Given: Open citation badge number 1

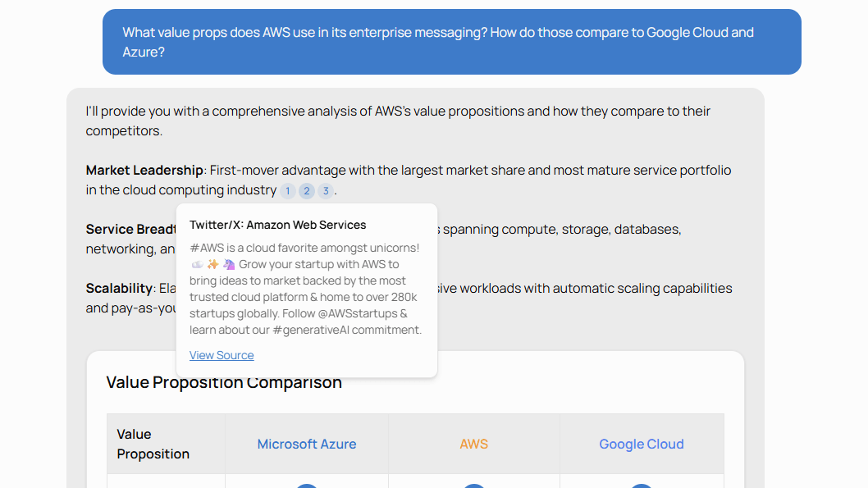Looking at the screenshot, I should 287,191.
